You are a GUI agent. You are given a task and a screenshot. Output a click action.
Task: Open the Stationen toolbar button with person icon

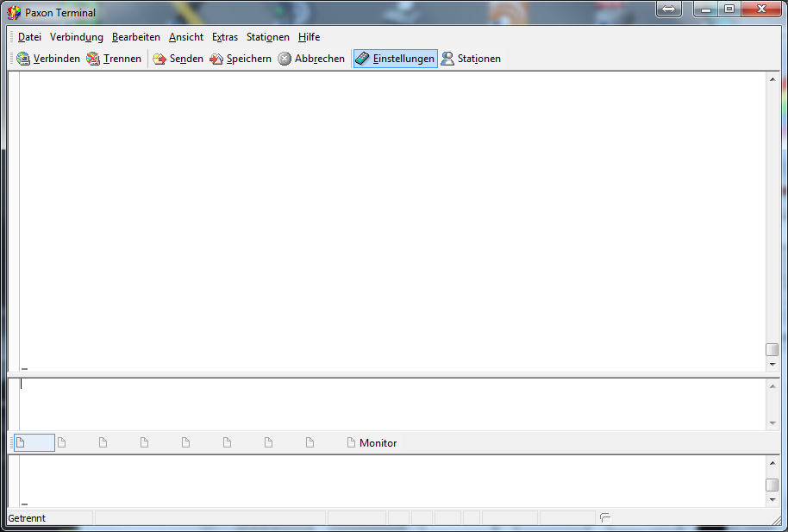[x=471, y=59]
